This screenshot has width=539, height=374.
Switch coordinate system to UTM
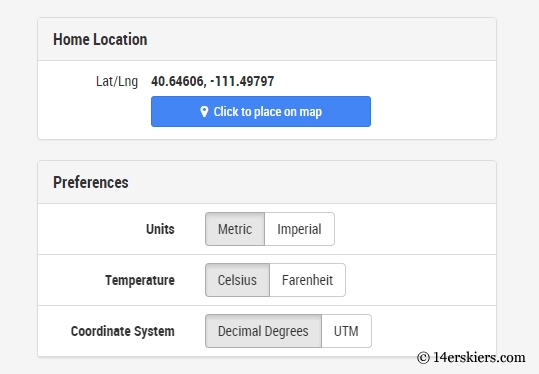click(346, 331)
